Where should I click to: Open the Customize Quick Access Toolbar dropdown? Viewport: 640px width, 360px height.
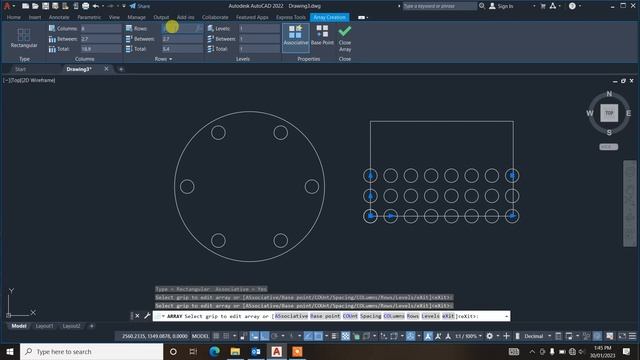coord(124,6)
